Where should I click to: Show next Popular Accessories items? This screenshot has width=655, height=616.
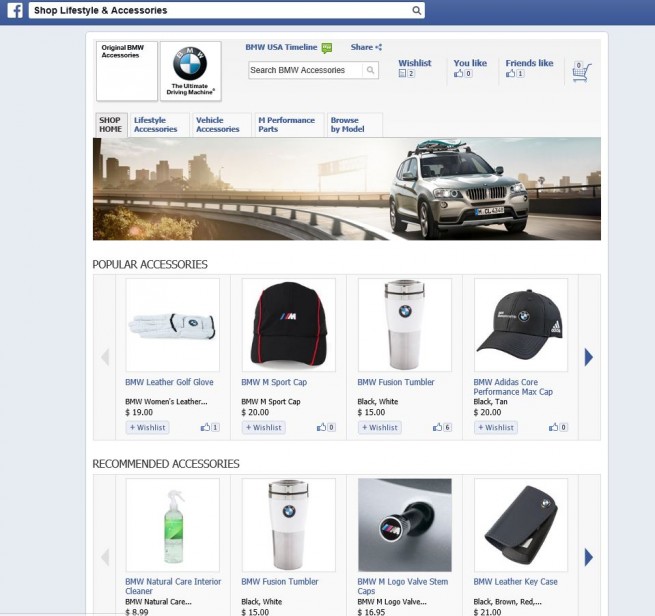click(x=589, y=357)
